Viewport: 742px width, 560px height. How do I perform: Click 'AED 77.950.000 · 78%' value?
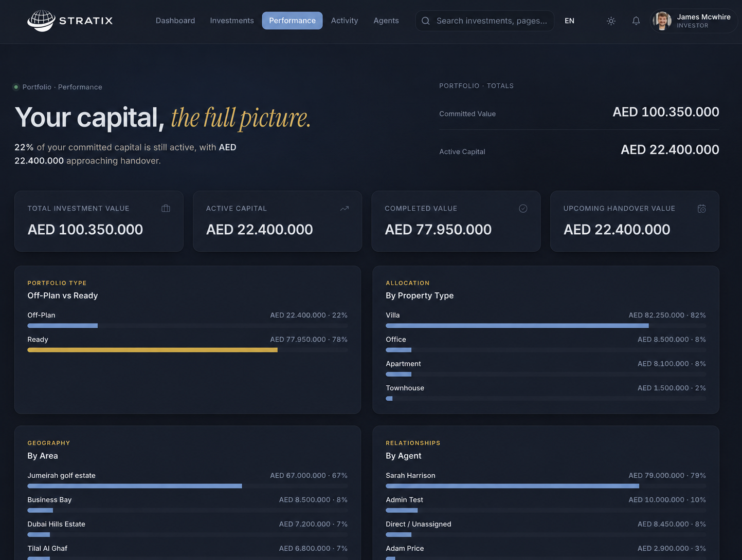tap(309, 340)
